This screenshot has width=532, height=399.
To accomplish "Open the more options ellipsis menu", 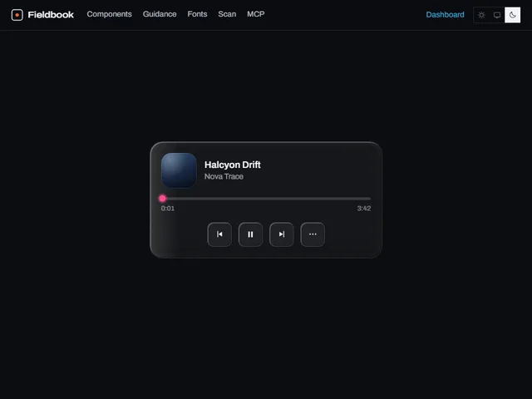I will coord(313,234).
